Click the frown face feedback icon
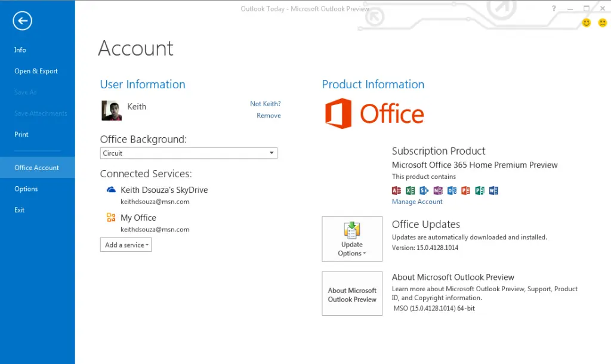611x364 pixels. 603,23
